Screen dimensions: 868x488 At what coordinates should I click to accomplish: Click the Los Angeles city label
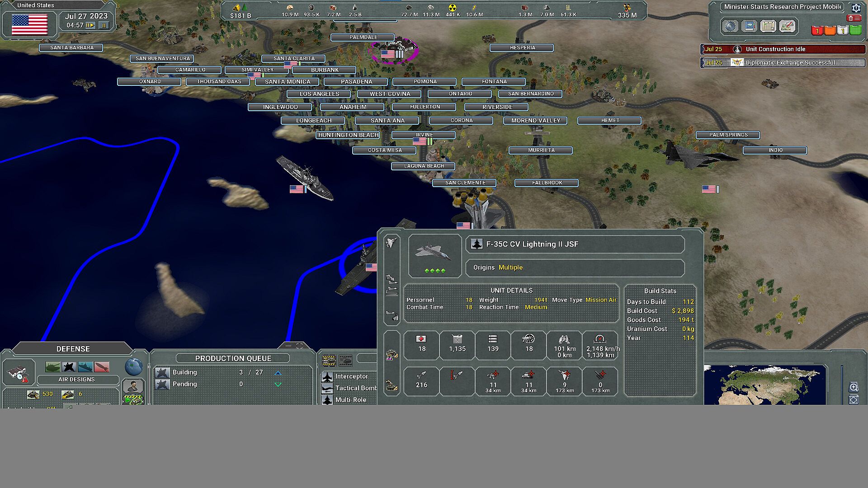click(x=319, y=94)
